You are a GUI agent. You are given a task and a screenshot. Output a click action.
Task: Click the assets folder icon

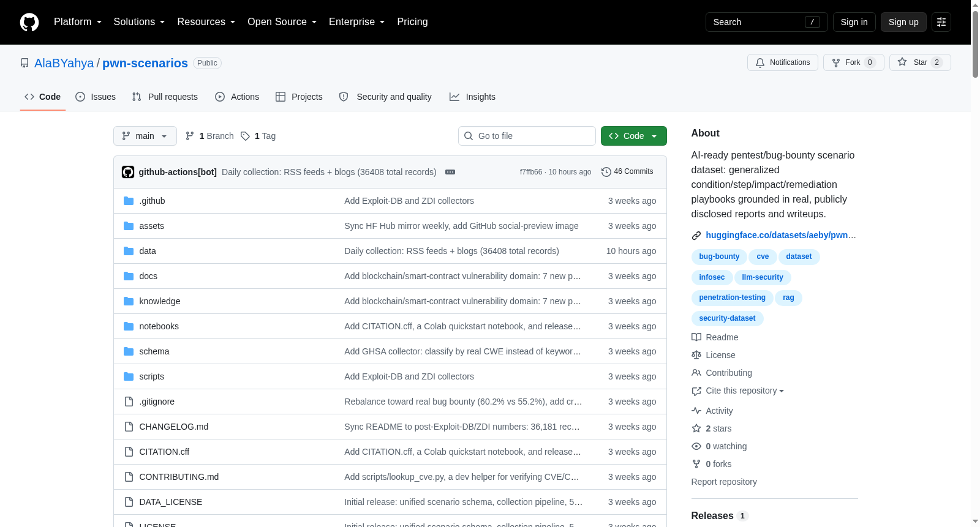pos(129,226)
